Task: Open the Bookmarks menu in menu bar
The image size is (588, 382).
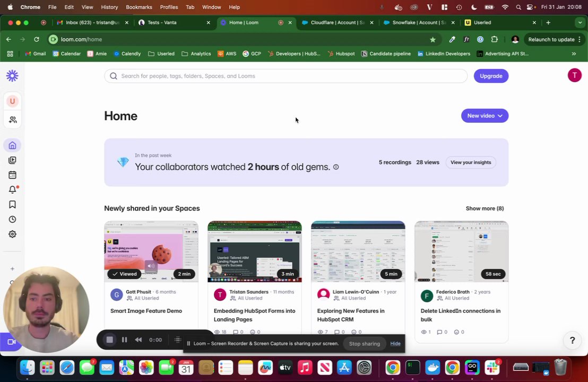Action: click(x=139, y=7)
